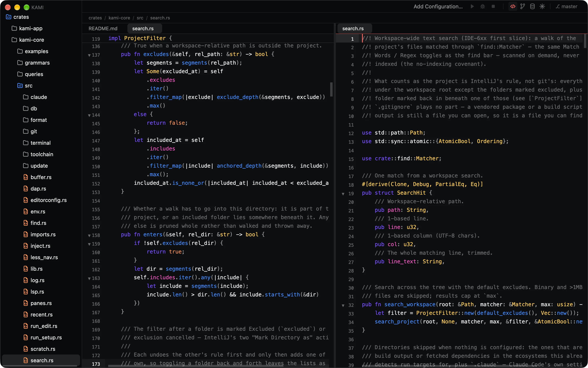588x368 pixels.
Task: Click the kami-app folder icon
Action: point(14,28)
